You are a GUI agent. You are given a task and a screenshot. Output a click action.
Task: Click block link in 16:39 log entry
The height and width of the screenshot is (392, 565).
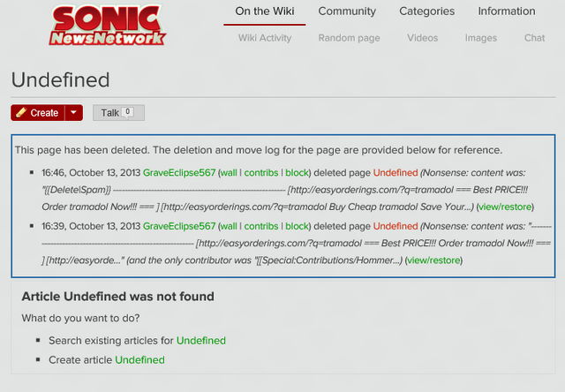tap(297, 226)
